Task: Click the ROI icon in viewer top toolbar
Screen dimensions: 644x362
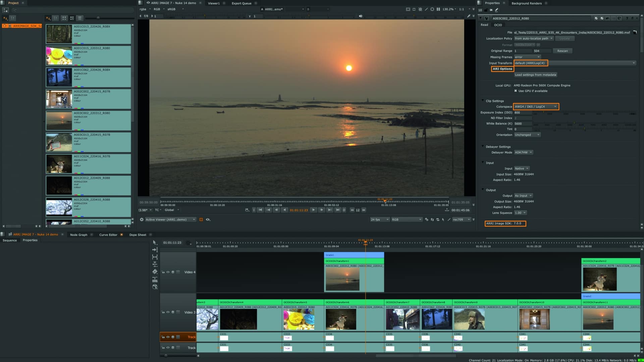Action: pyautogui.click(x=432, y=9)
